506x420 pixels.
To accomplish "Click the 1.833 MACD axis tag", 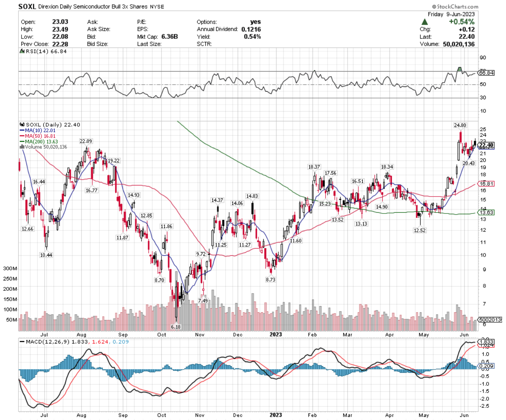I will [486, 342].
